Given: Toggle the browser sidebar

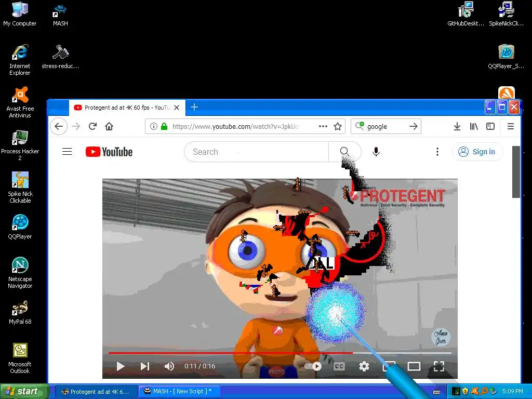Looking at the screenshot, I should [x=490, y=127].
